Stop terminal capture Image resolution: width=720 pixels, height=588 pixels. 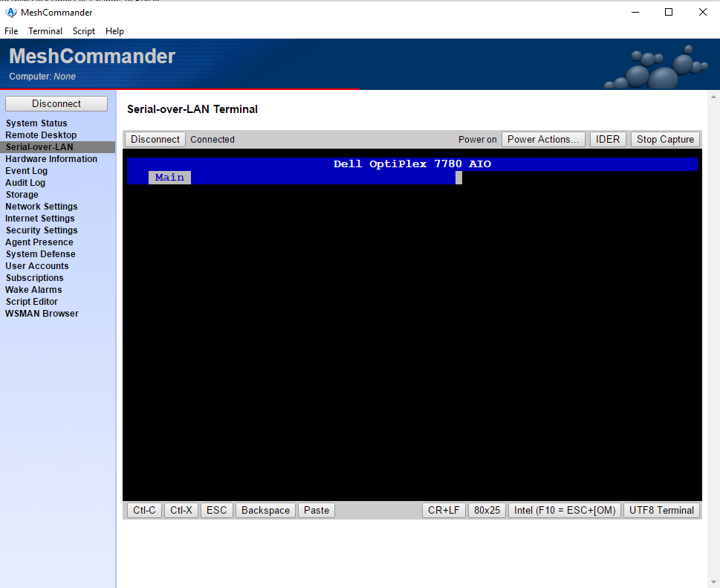tap(665, 140)
